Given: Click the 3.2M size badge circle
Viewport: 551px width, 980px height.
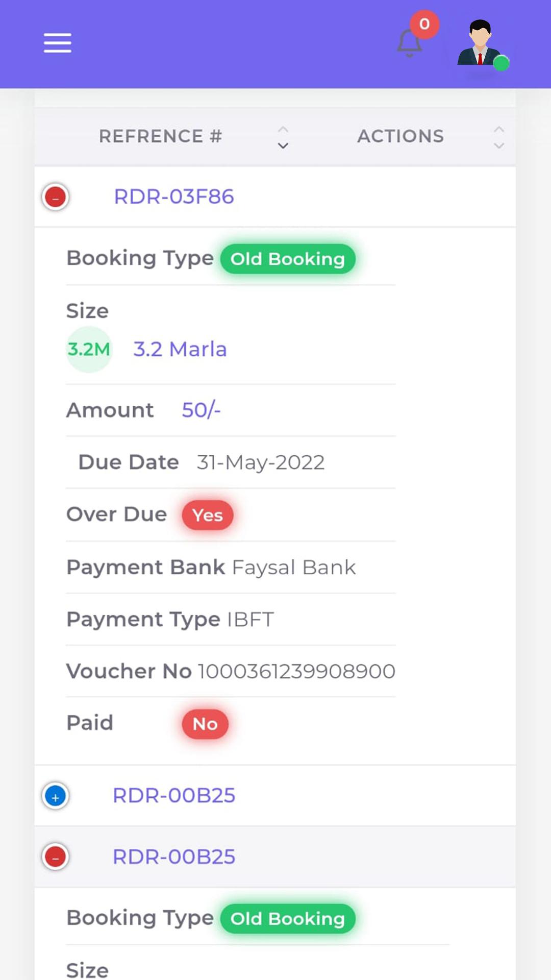Looking at the screenshot, I should point(89,349).
